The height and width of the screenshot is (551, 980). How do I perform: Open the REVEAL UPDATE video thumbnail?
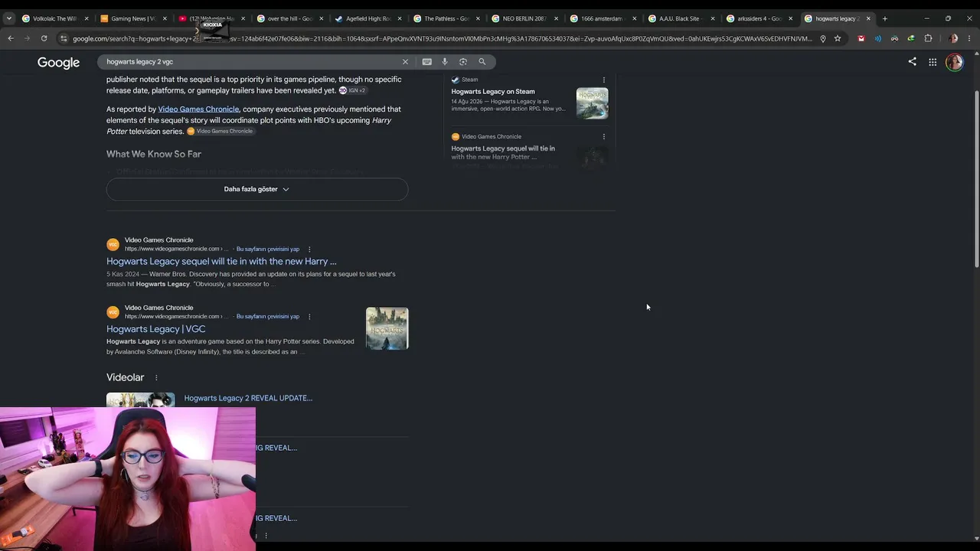(140, 399)
